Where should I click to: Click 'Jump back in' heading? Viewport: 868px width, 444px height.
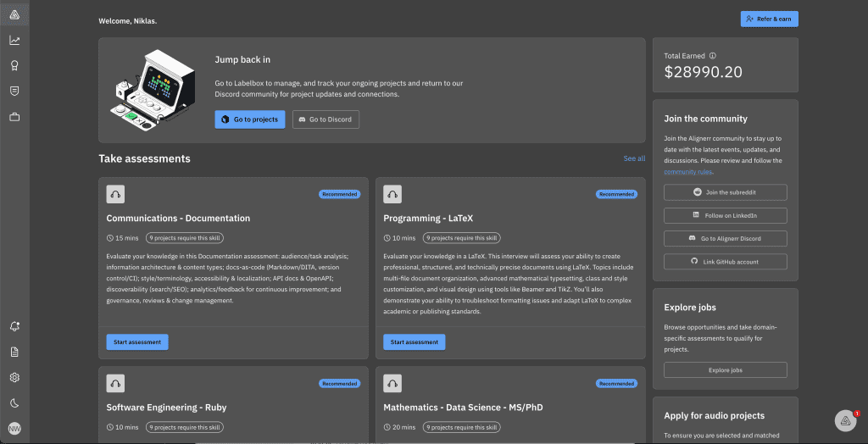pos(242,60)
